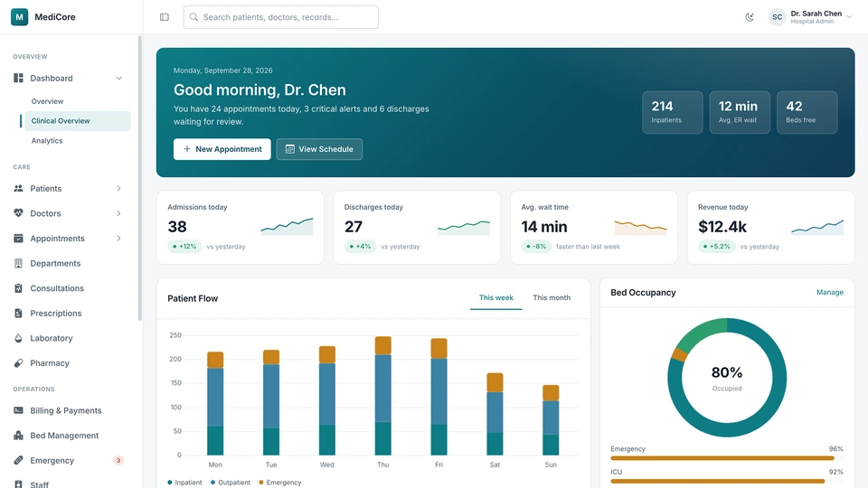Click the 12 min Avg. ER wait tile
Viewport: 868px width, 488px height.
(x=740, y=112)
